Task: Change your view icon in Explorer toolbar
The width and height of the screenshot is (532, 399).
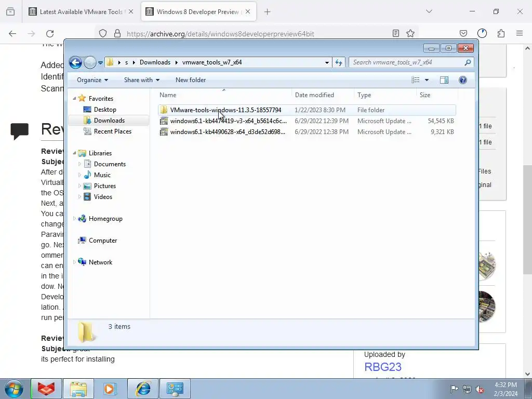Action: pyautogui.click(x=416, y=80)
